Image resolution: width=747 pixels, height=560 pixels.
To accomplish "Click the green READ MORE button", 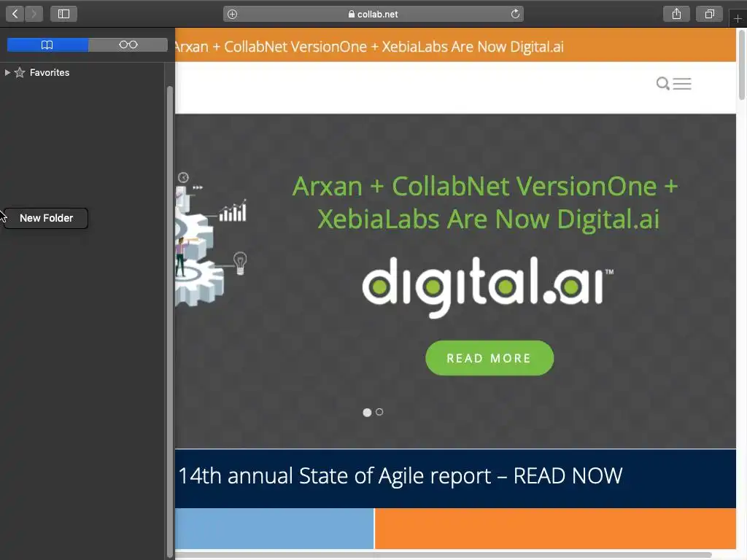I will pos(489,358).
